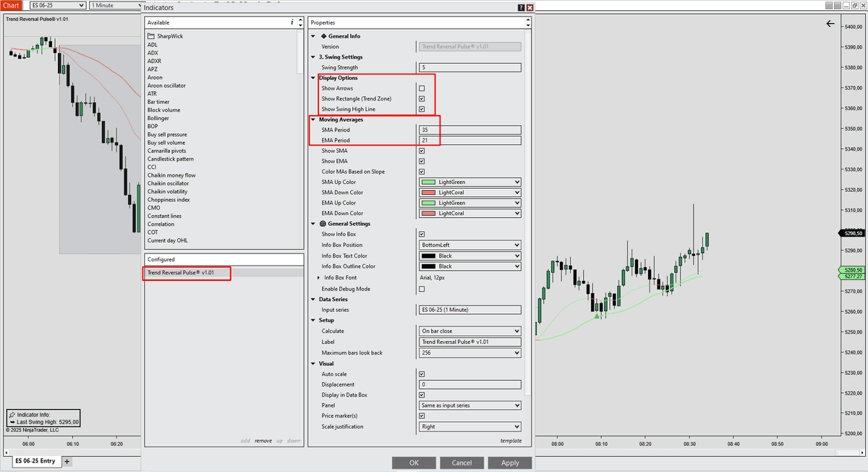
Task: Click the Apply button
Action: (x=509, y=463)
